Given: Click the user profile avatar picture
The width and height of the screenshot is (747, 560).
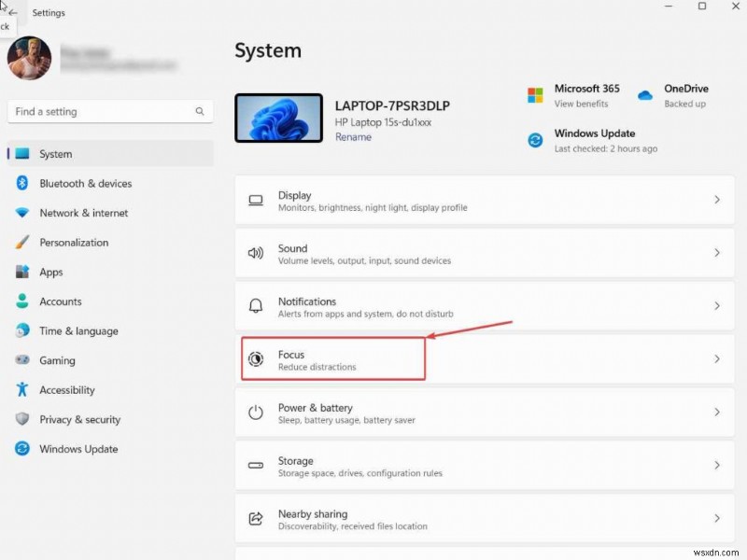Looking at the screenshot, I should 29,58.
